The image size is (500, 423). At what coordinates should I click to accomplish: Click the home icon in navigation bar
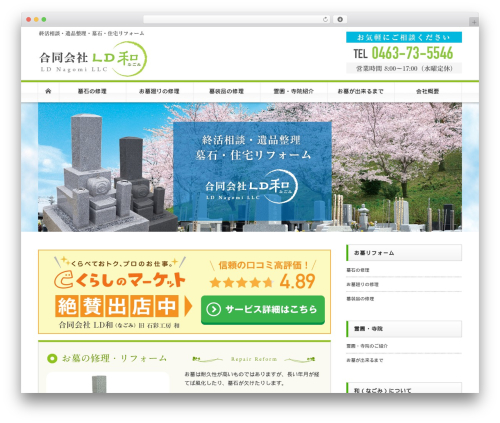click(x=48, y=91)
